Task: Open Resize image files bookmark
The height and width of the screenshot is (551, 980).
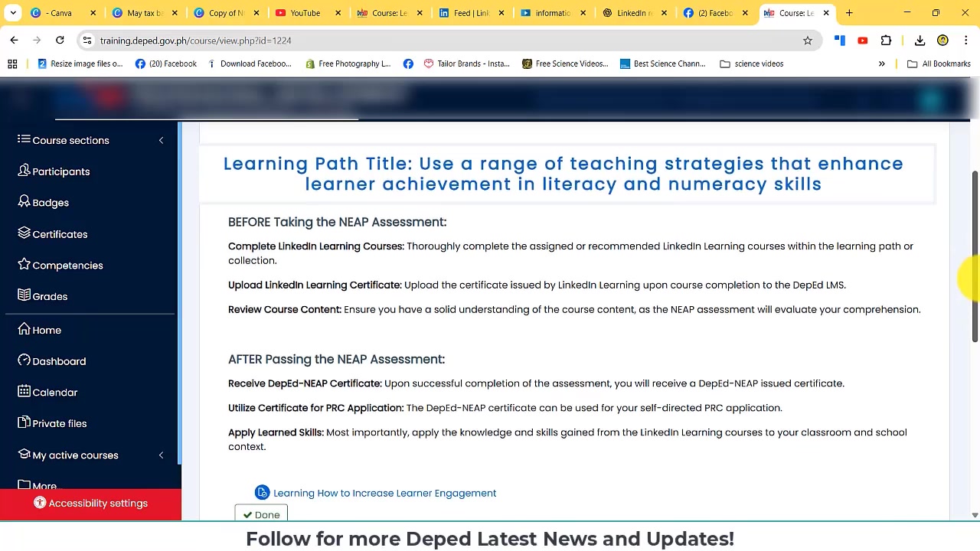Action: (x=79, y=64)
